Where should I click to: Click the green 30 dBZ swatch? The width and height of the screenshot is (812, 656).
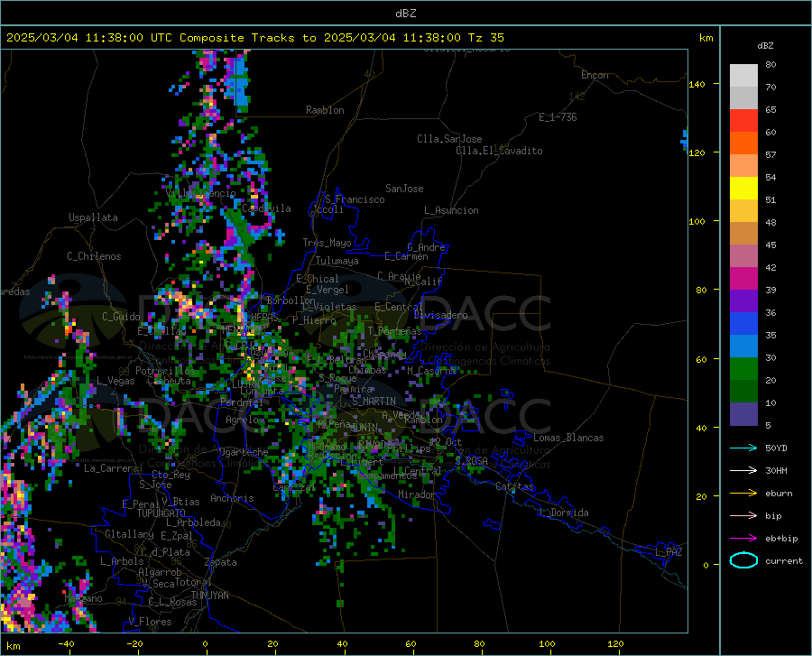[x=743, y=369]
